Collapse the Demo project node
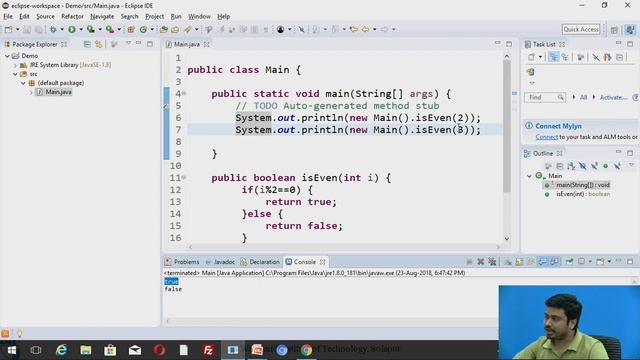The height and width of the screenshot is (360, 640). click(x=7, y=56)
